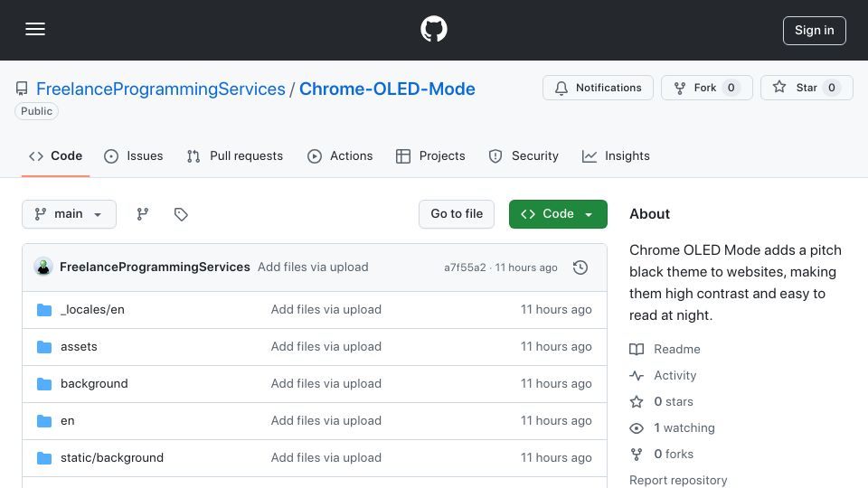Expand the green Code dropdown

[x=558, y=214]
